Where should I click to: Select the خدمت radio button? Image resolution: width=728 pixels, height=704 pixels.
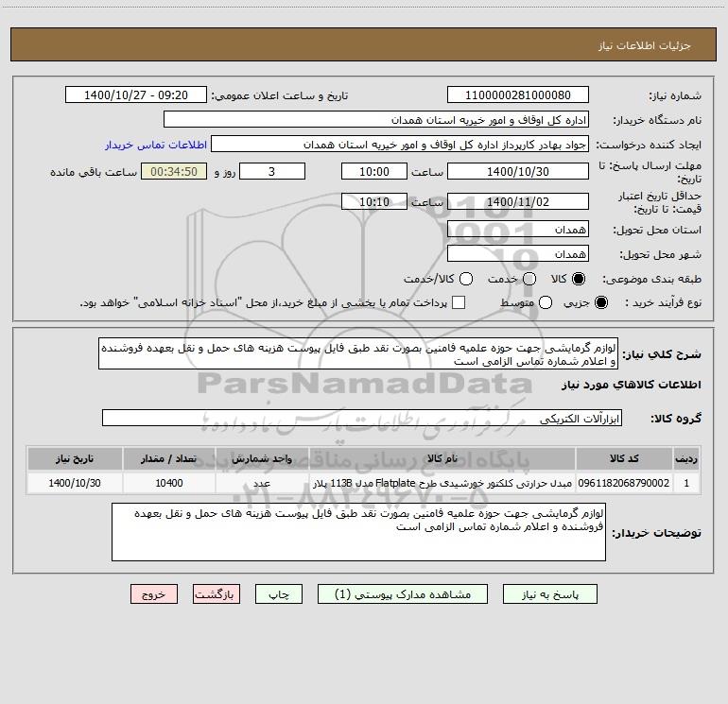(x=529, y=279)
